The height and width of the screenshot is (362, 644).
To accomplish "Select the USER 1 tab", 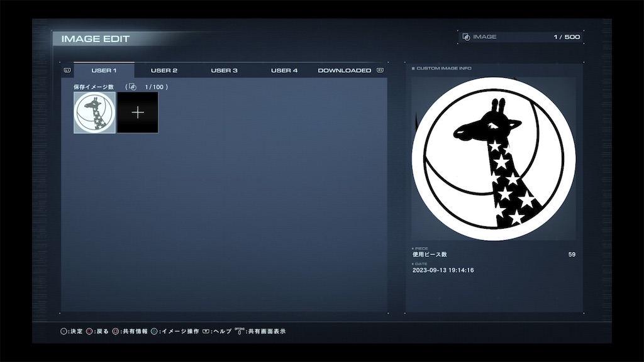I will pos(104,70).
